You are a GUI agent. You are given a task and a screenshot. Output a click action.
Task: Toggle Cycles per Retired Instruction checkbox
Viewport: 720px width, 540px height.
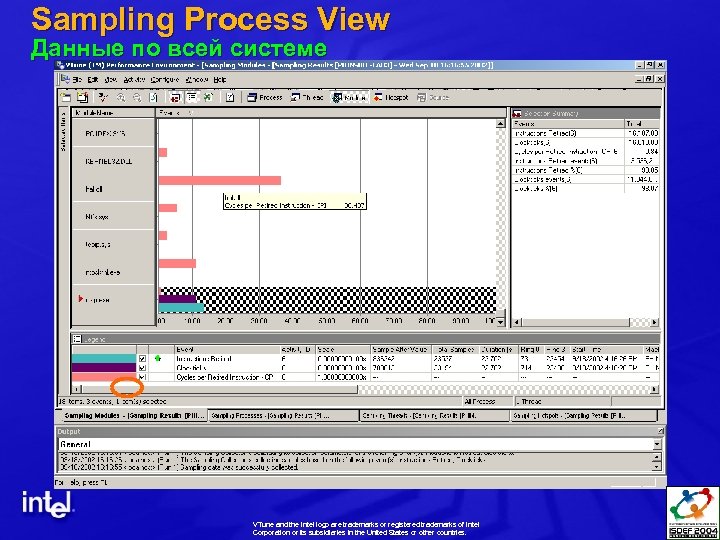[x=142, y=377]
